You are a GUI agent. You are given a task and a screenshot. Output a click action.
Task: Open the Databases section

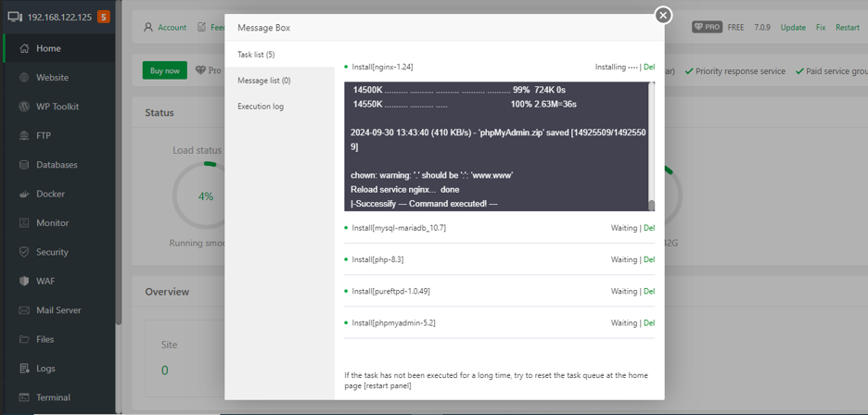pos(58,165)
